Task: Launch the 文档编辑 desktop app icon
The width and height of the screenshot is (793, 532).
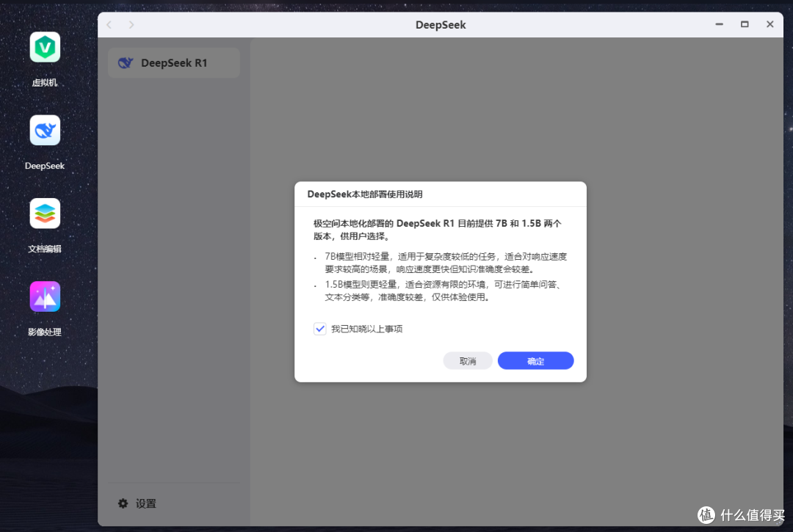Action: tap(45, 214)
